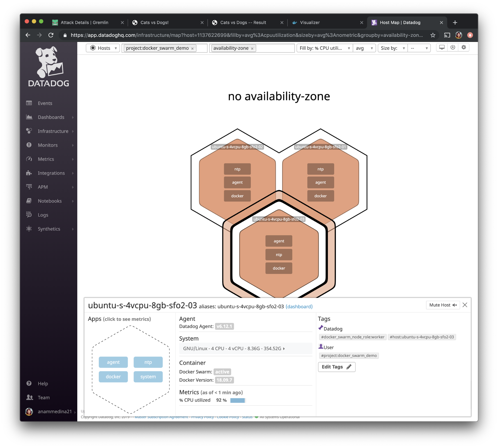Click docker box in sfo2-03 host
Image resolution: width=498 pixels, height=448 pixels.
[x=279, y=268]
